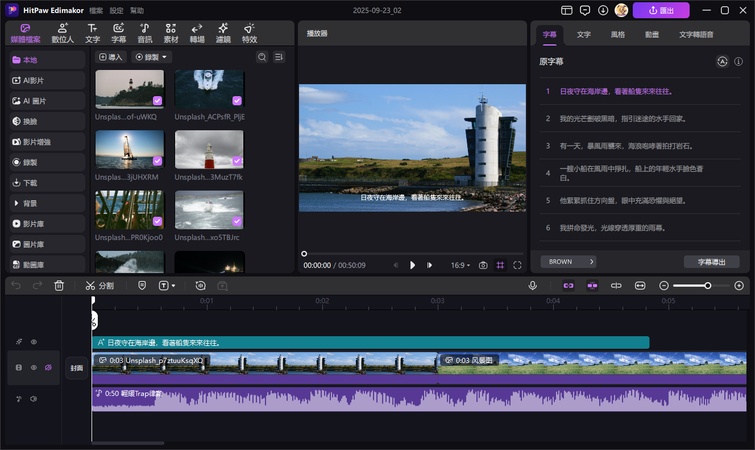Uncheck the Unsplas...3jUHXRM thumbnail checkbox

157,161
